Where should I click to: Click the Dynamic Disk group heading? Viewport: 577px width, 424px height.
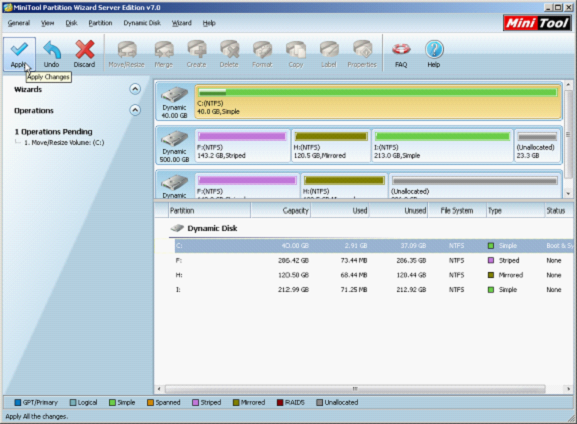(212, 228)
